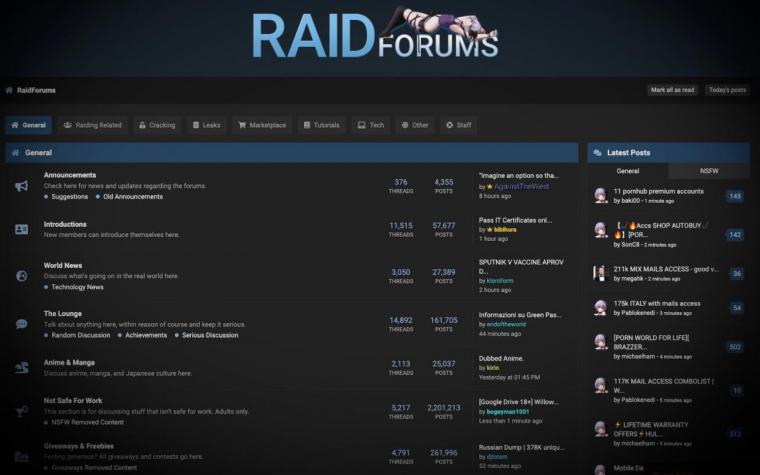Image resolution: width=760 pixels, height=475 pixels.
Task: Open '117K MAIL ACCESS COMBOLIST' post
Action: [x=664, y=386]
